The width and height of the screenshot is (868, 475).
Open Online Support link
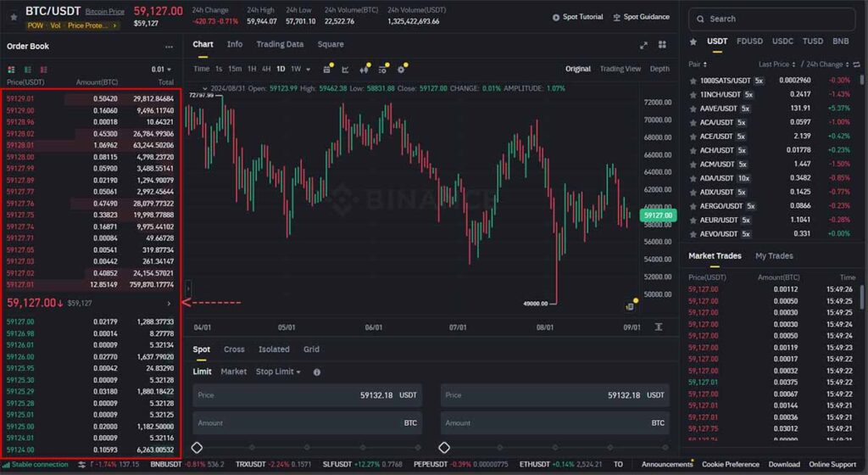pyautogui.click(x=832, y=465)
